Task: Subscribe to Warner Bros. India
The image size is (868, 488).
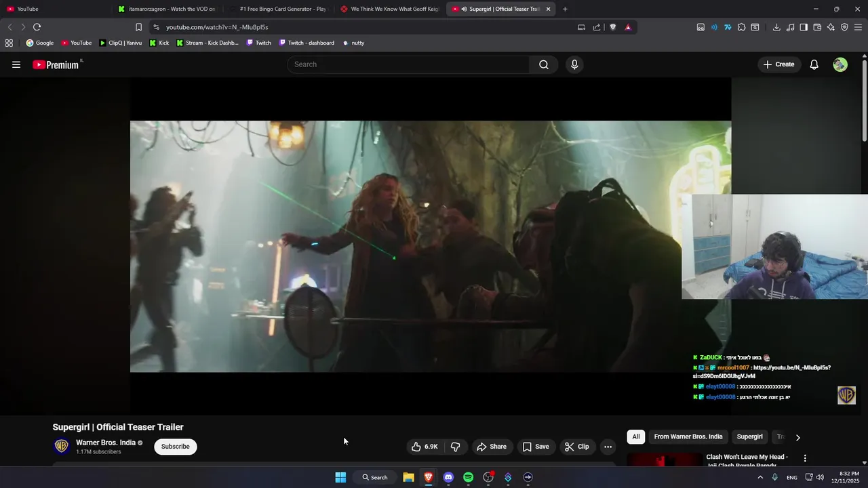Action: [175, 447]
